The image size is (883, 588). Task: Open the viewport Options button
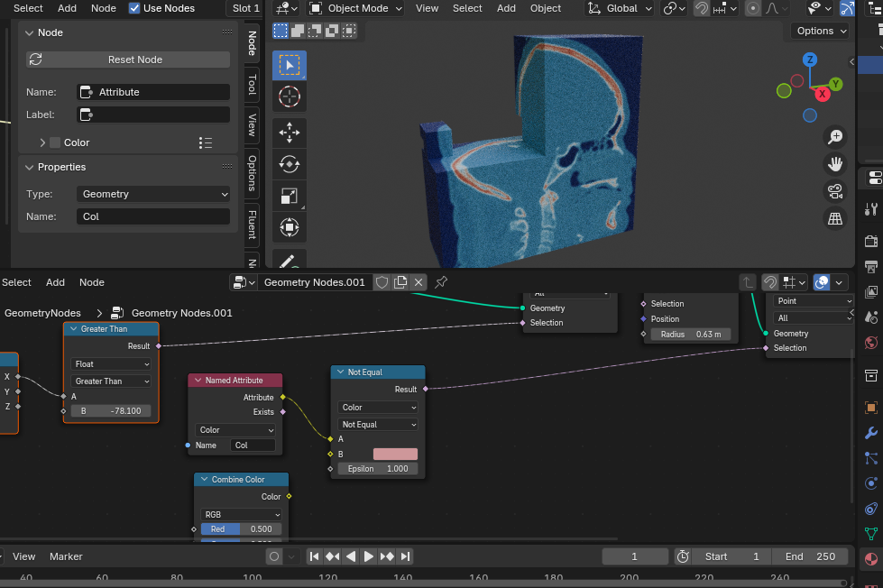821,31
